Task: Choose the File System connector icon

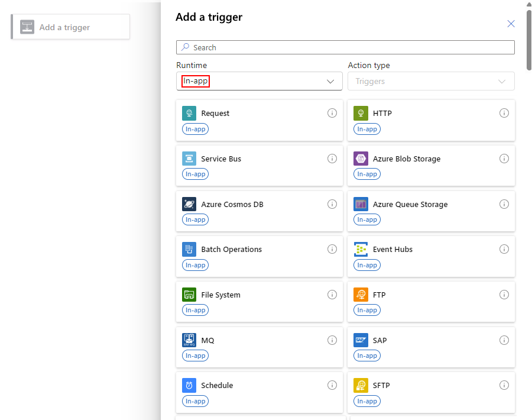Action: 189,295
